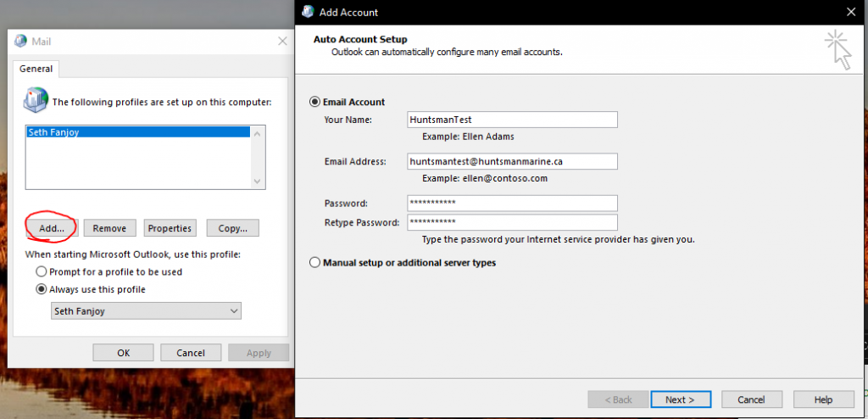This screenshot has height=419, width=868.
Task: Click into the Your Name field
Action: tap(511, 120)
